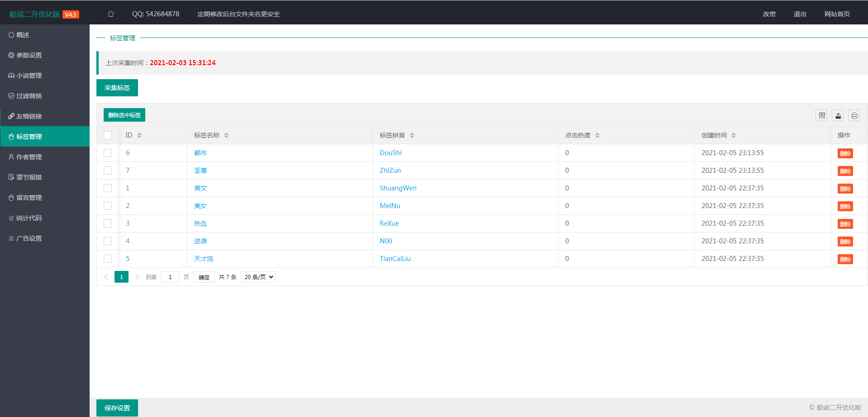Focus the jump-to-page number field

[170, 277]
